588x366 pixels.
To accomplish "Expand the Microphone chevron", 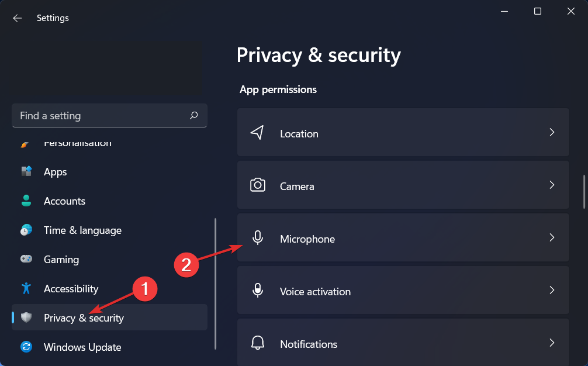I will [x=552, y=238].
